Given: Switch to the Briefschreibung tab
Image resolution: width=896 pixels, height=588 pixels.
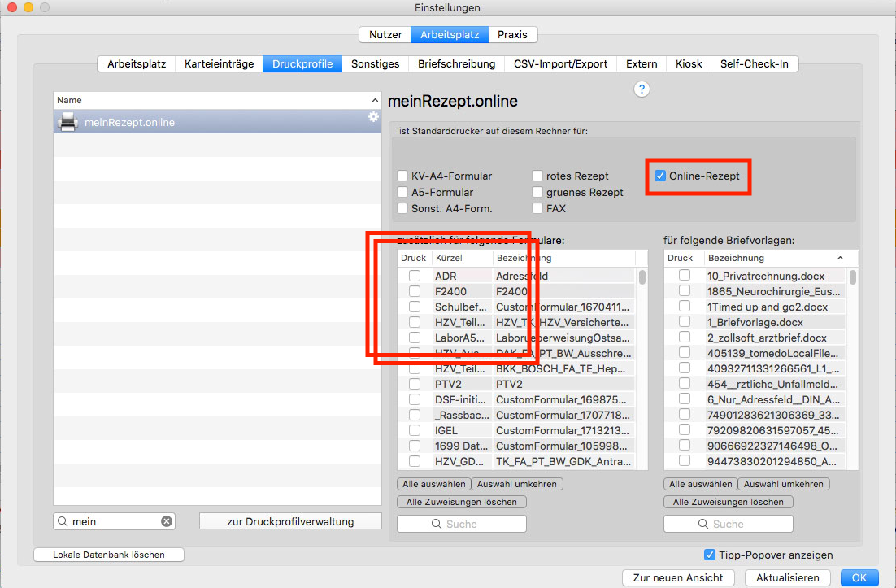Looking at the screenshot, I should (456, 63).
